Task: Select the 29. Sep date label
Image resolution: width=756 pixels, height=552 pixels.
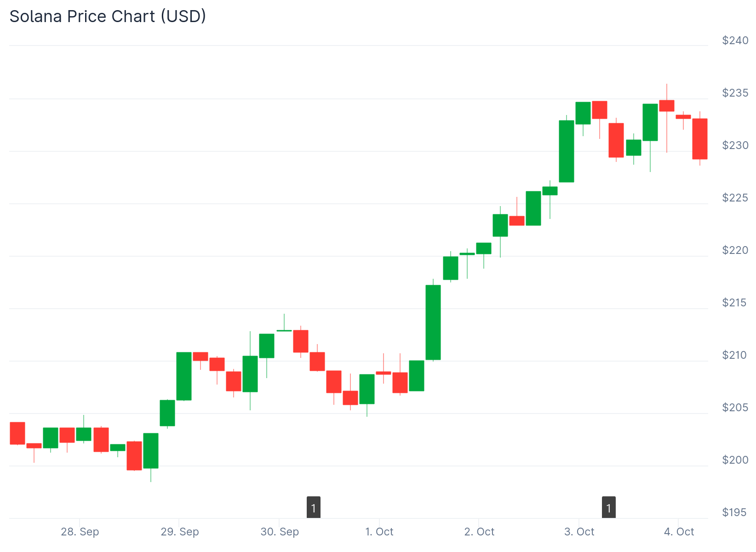Action: click(180, 532)
